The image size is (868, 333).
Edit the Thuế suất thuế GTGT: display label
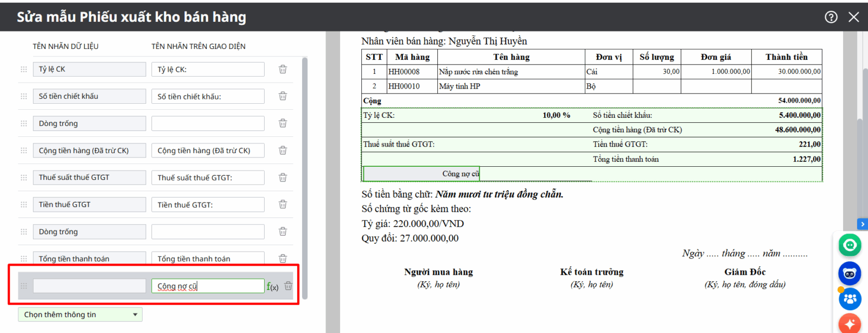point(208,178)
